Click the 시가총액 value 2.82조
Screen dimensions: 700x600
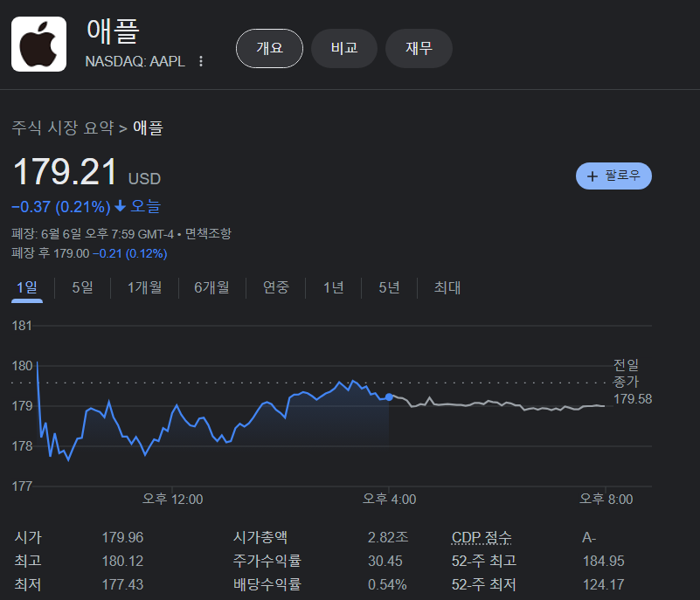point(387,537)
